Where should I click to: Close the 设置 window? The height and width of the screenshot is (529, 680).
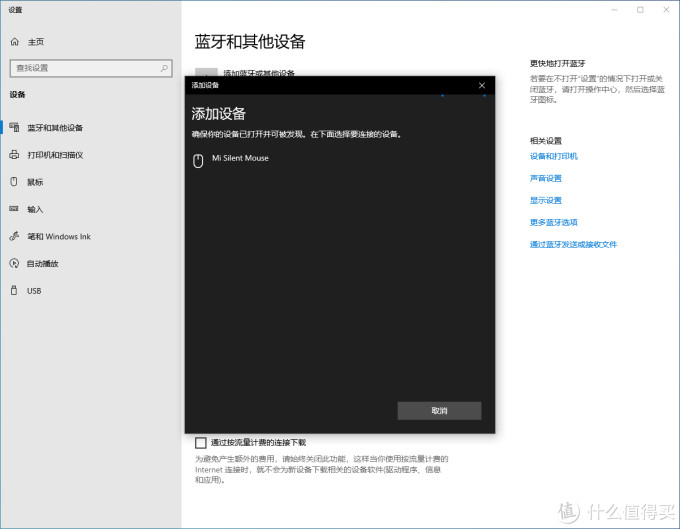666,10
